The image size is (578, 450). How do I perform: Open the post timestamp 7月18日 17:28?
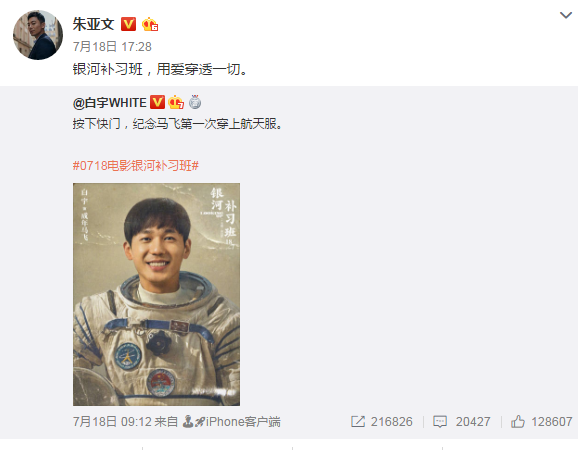click(112, 47)
